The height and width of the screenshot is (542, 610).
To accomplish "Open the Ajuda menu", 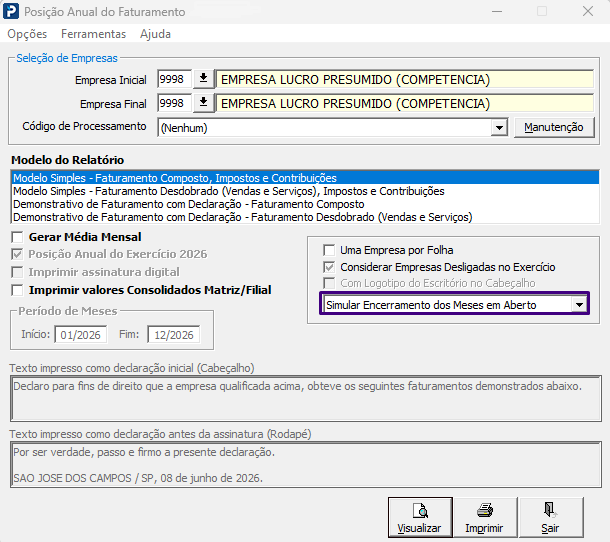I will (x=155, y=34).
